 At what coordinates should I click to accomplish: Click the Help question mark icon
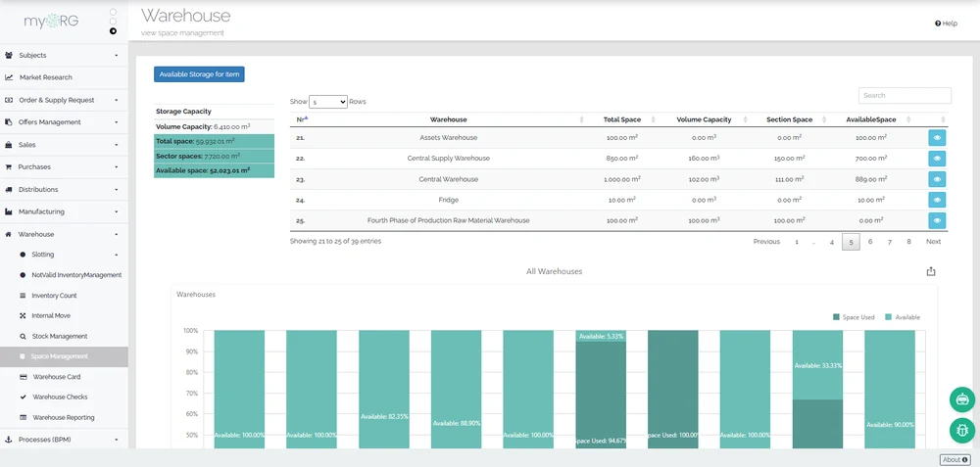tap(938, 23)
